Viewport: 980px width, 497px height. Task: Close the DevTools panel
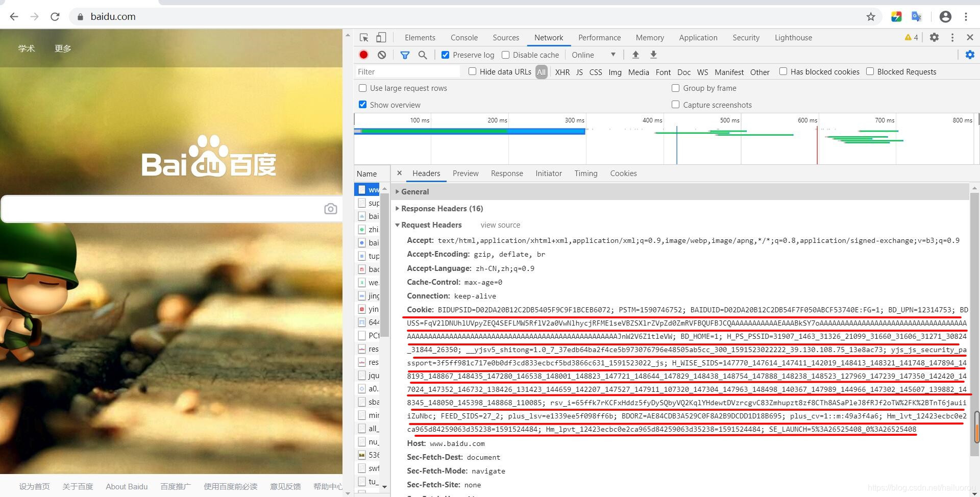970,37
